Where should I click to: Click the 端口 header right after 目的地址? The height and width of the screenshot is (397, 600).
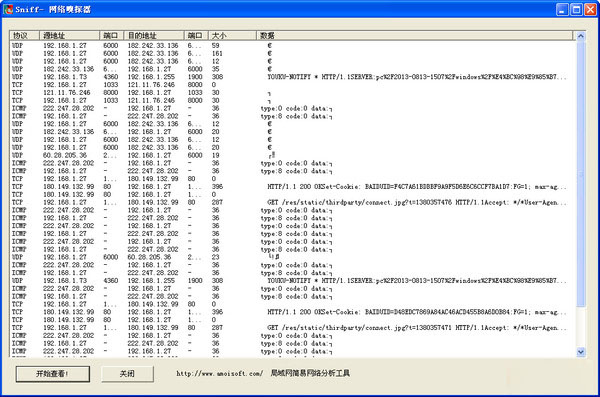pyautogui.click(x=196, y=36)
